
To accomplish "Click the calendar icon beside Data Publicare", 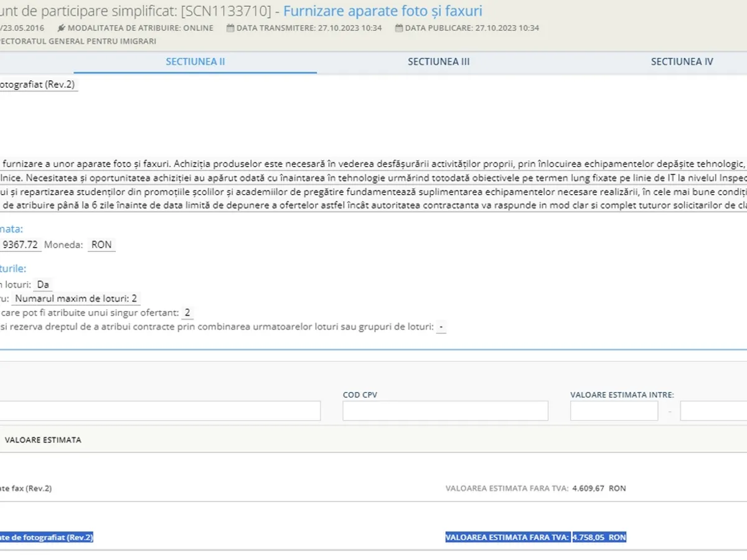I will pyautogui.click(x=399, y=28).
